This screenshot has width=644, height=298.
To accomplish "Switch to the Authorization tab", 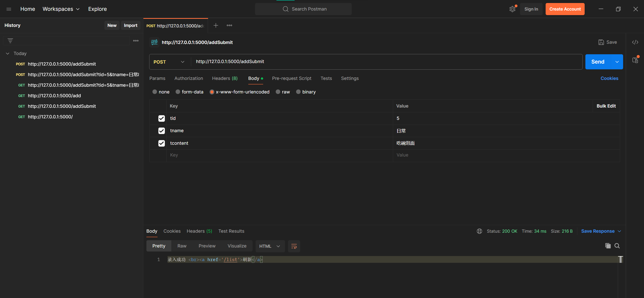I will 189,78.
